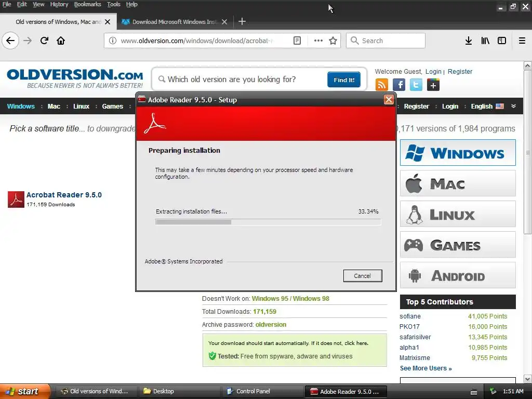Click the US flag language icon
Image resolution: width=532 pixels, height=399 pixels.
pyautogui.click(x=500, y=106)
